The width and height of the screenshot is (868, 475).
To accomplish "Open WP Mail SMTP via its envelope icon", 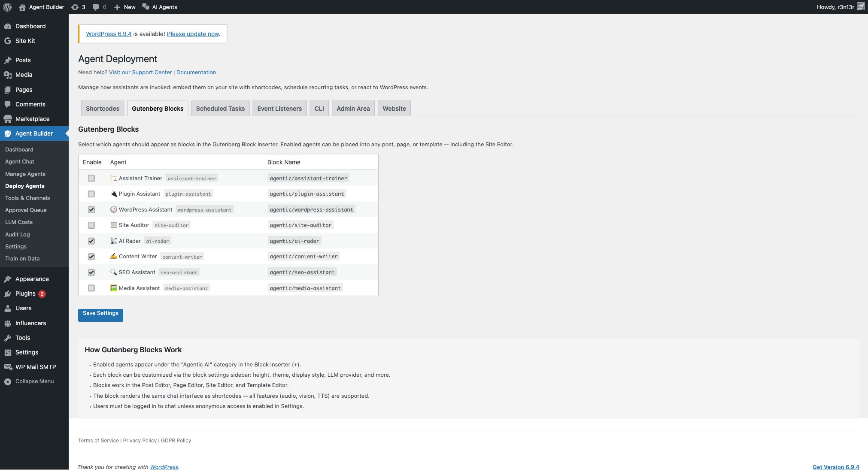I will (8, 367).
